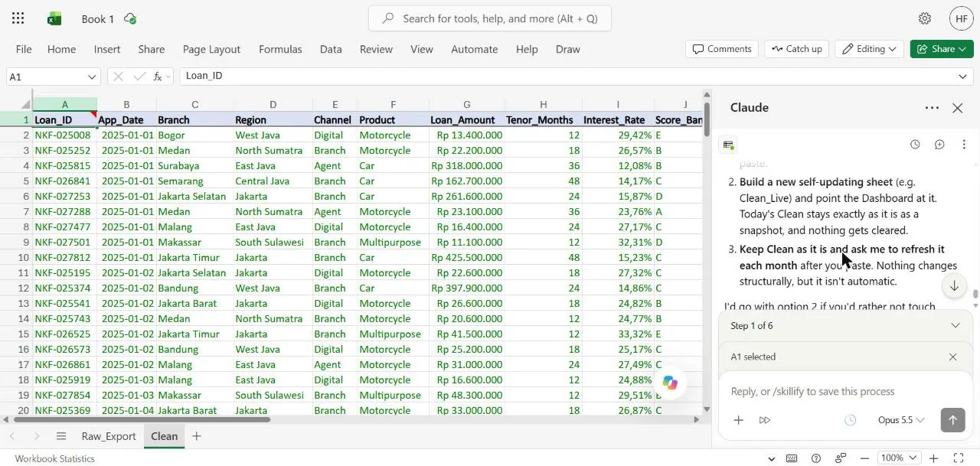Open the Settings gear
Image resolution: width=980 pixels, height=466 pixels.
925,18
